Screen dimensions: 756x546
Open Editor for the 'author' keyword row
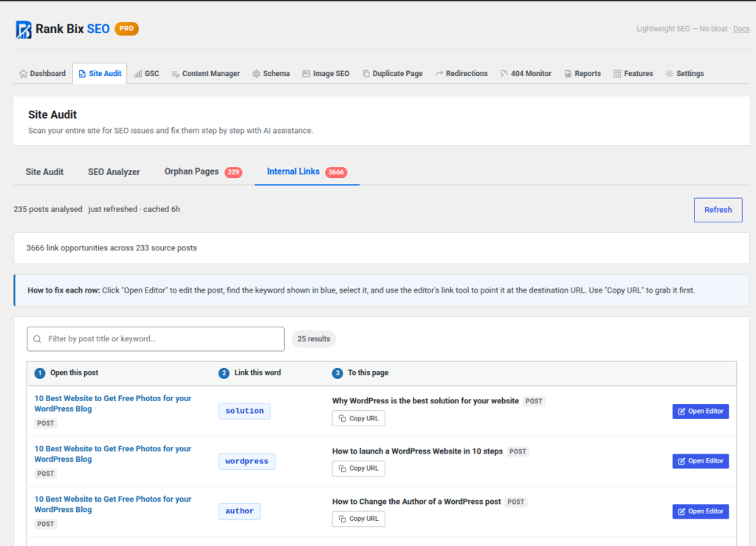click(x=701, y=511)
